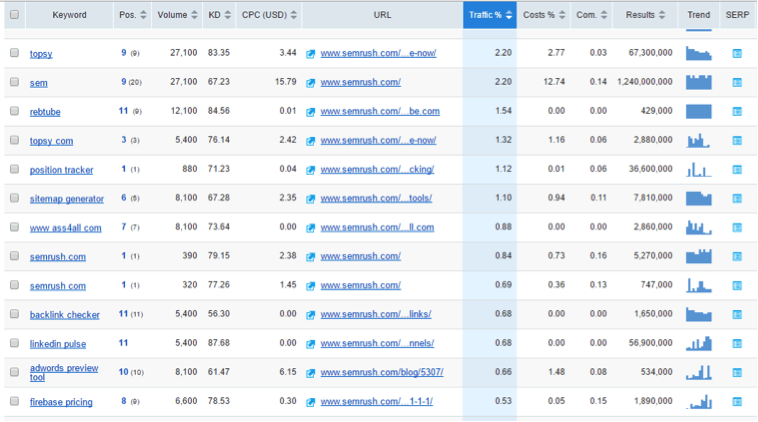
Task: Check the rebtube row checkbox
Action: coord(15,111)
